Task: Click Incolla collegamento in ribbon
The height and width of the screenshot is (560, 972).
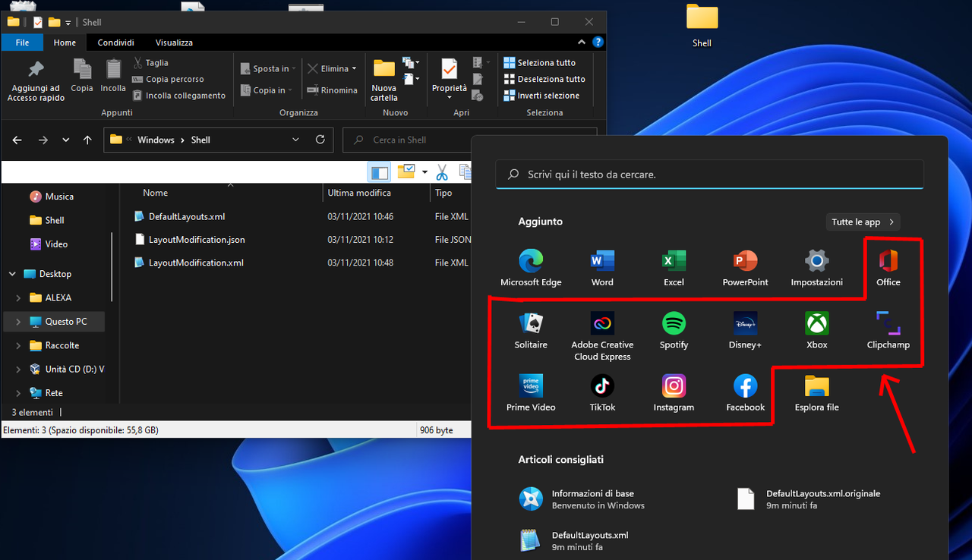Action: (178, 96)
